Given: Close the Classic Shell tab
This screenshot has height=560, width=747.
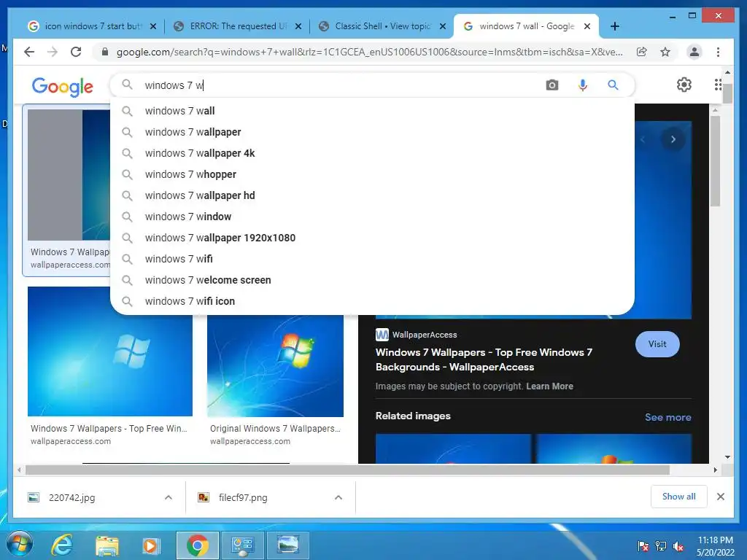Looking at the screenshot, I should pyautogui.click(x=443, y=26).
